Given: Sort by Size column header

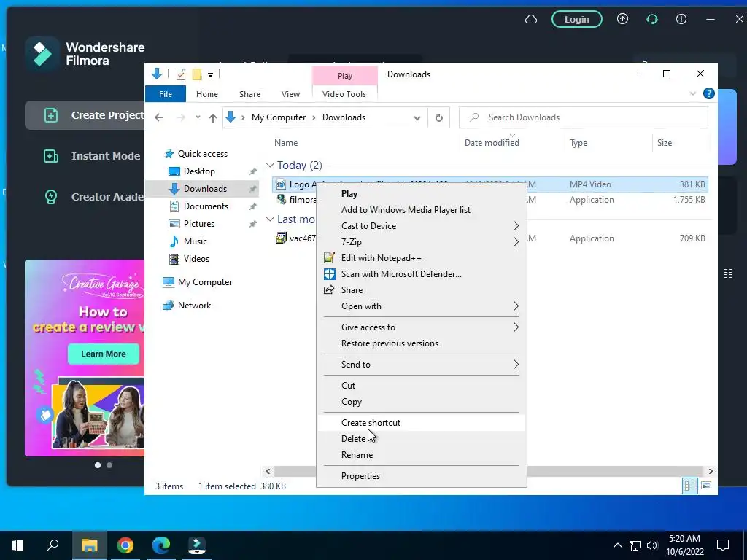Looking at the screenshot, I should pyautogui.click(x=664, y=143).
